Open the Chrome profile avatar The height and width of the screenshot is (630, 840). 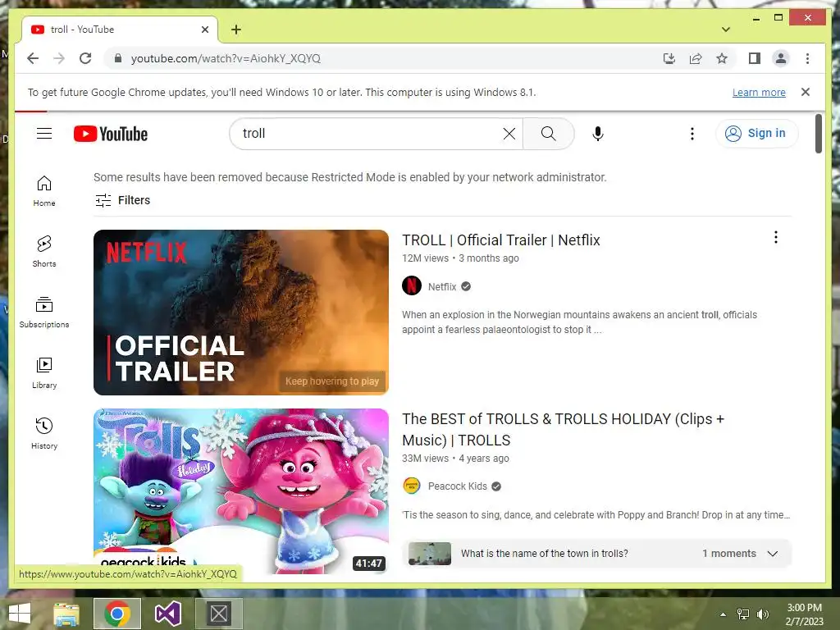781,58
